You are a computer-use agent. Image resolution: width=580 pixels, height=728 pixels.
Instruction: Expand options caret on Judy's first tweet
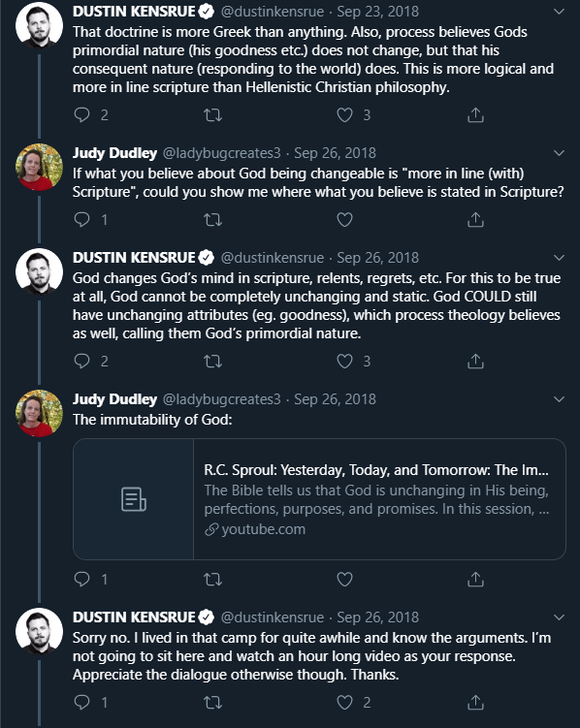(559, 153)
